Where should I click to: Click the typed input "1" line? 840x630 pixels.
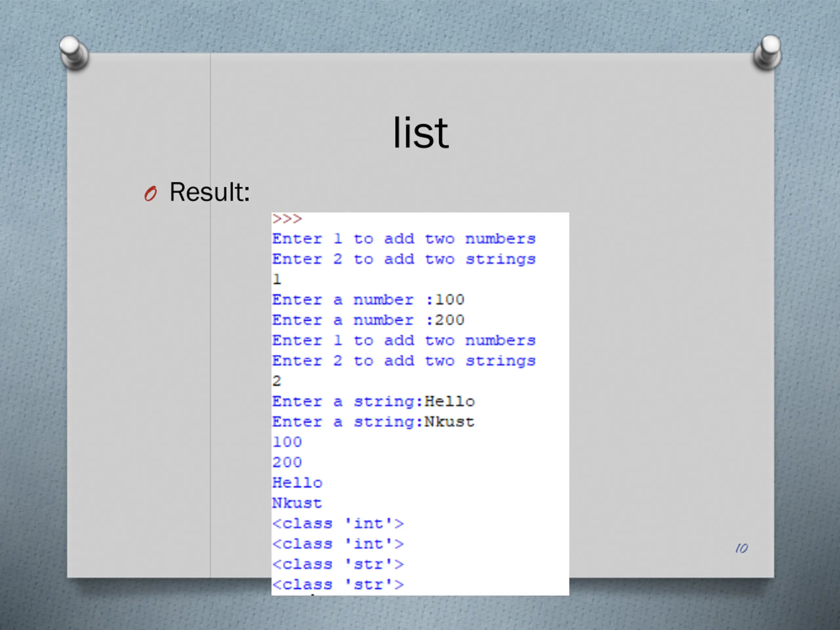click(277, 280)
